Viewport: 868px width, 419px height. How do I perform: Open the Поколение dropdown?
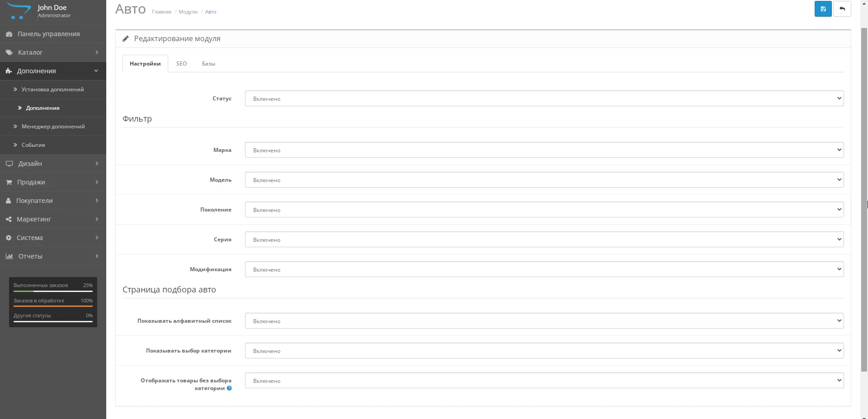pyautogui.click(x=544, y=210)
